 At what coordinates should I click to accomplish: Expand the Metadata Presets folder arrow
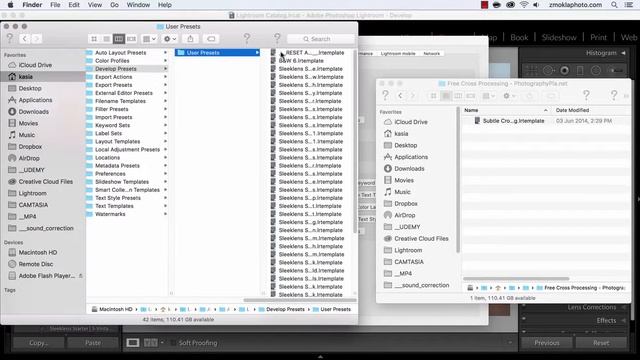[165, 166]
